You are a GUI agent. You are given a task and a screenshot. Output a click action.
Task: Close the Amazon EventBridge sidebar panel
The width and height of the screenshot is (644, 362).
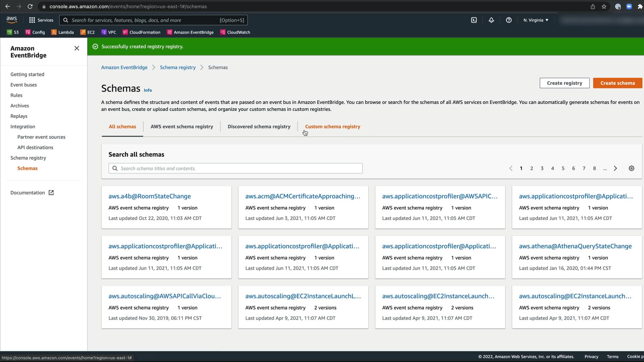(x=77, y=48)
